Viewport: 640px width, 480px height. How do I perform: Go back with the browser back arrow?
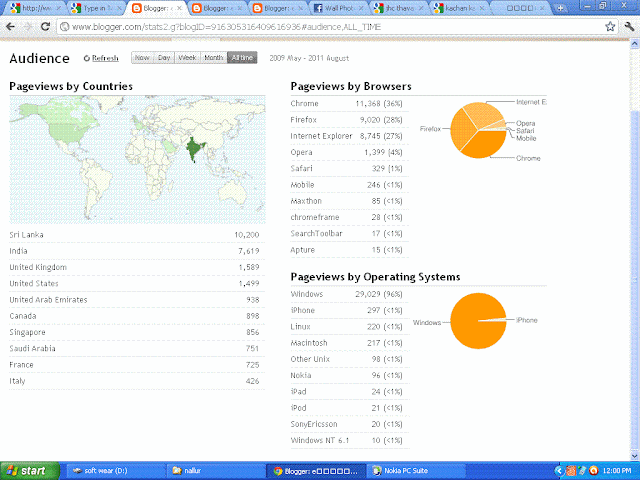coord(11,27)
